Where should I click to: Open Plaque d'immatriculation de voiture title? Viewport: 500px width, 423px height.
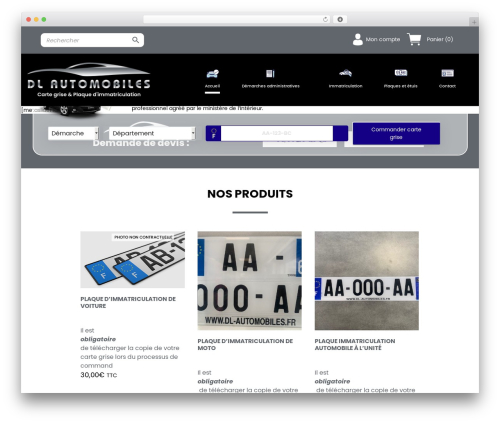tap(128, 302)
